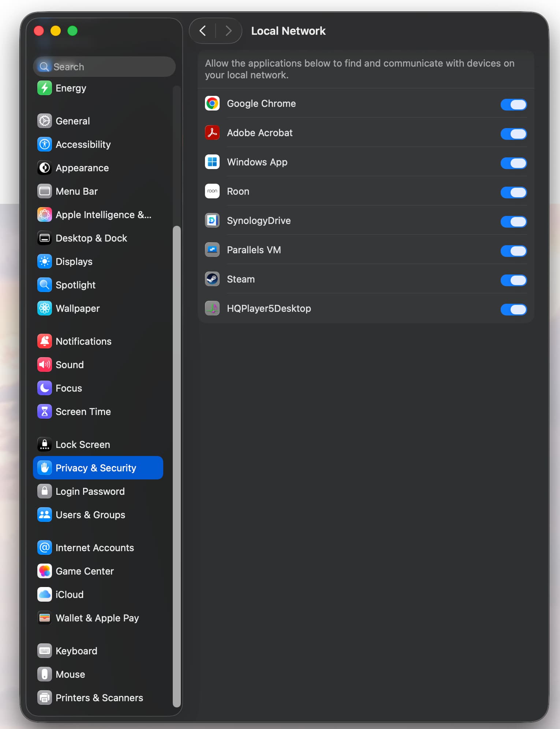Select Displays in the sidebar

point(74,262)
